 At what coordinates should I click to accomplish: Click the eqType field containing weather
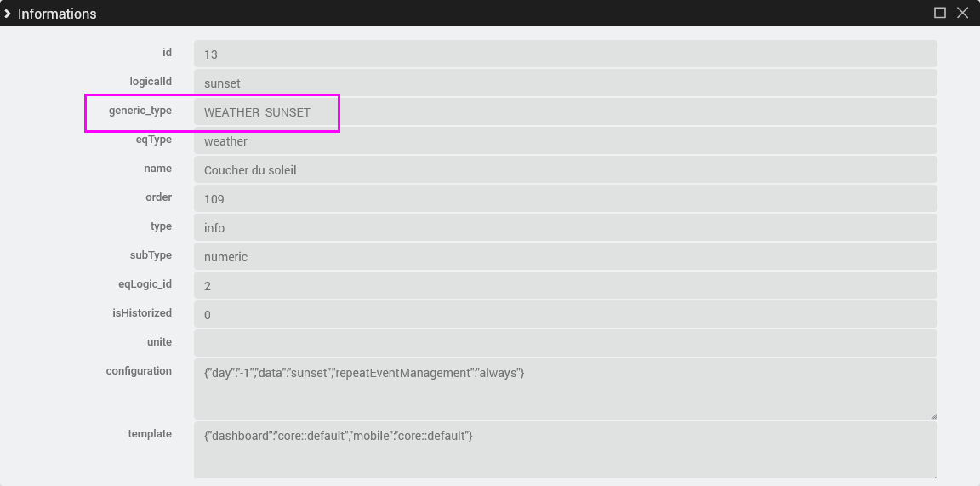[x=565, y=140]
